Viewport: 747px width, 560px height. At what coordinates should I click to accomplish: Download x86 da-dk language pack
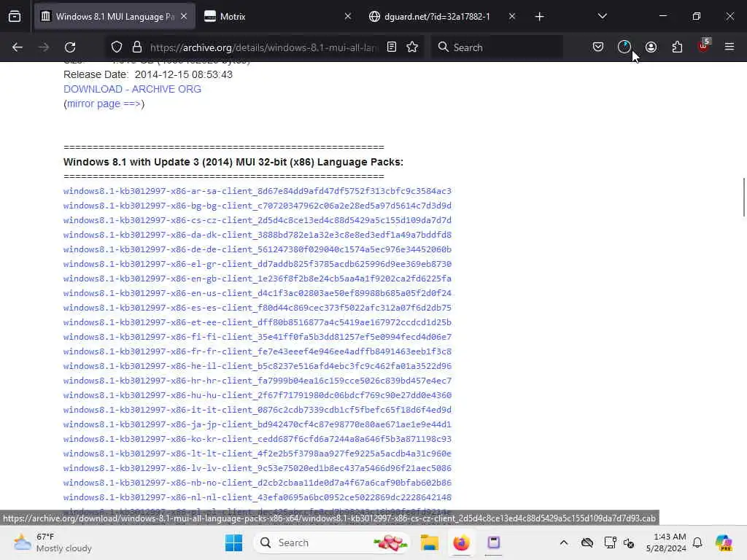[x=258, y=235]
